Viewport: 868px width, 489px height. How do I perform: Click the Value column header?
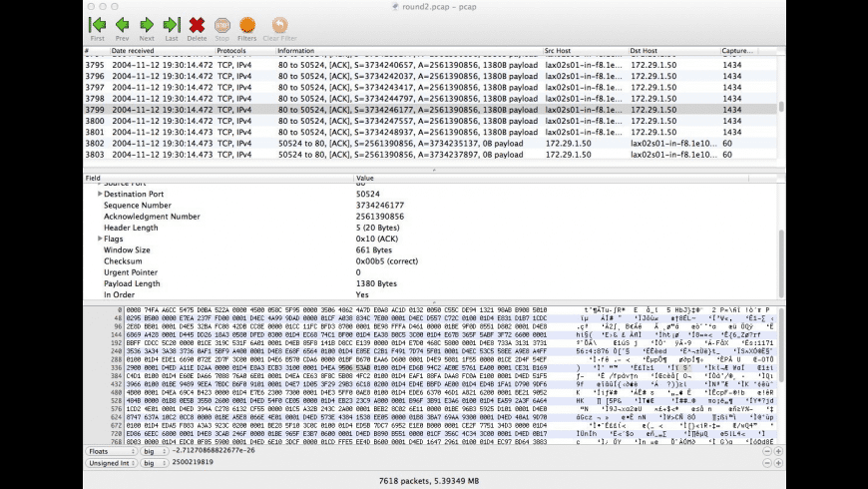(x=551, y=178)
